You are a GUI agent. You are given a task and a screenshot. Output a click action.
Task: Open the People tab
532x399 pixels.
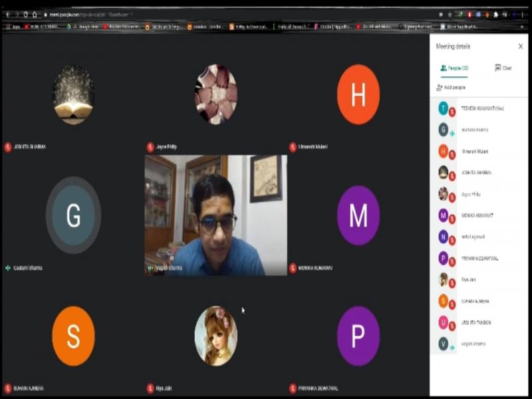coord(455,68)
